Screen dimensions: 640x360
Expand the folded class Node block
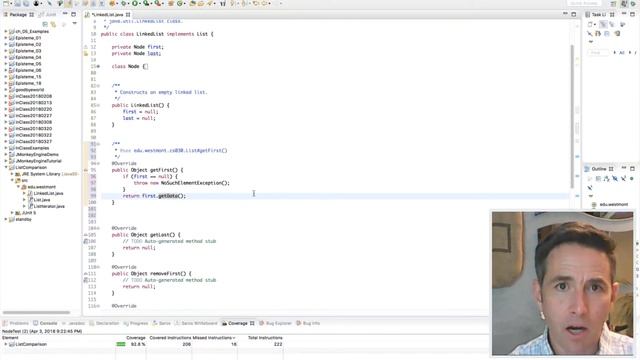(98, 66)
